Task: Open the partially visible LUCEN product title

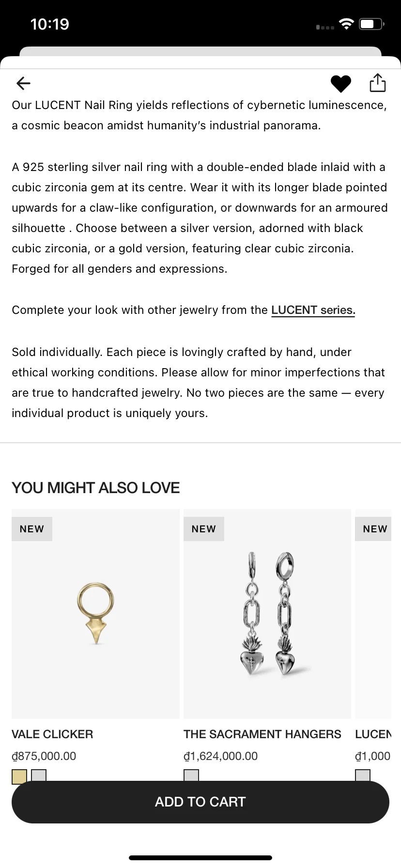Action: point(373,734)
